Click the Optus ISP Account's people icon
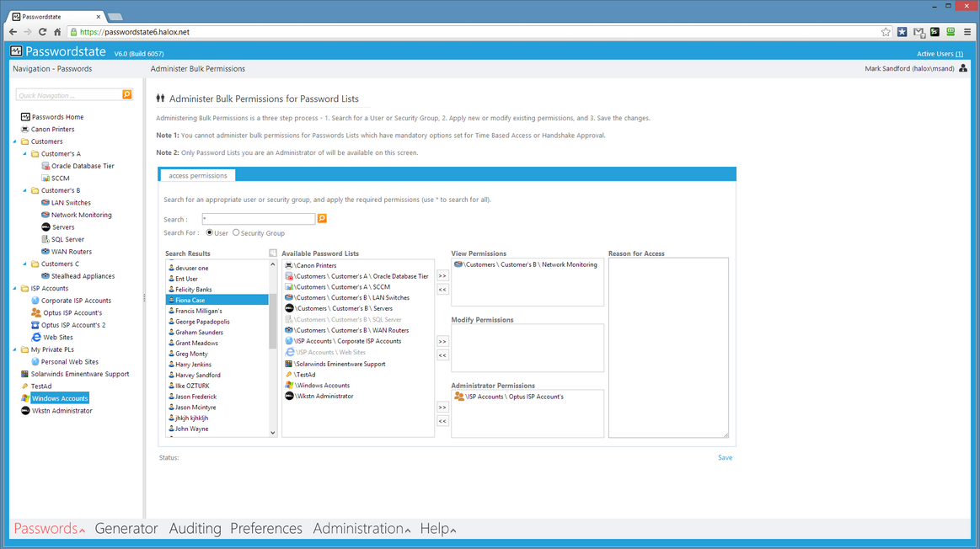The height and width of the screenshot is (549, 980). click(x=35, y=312)
